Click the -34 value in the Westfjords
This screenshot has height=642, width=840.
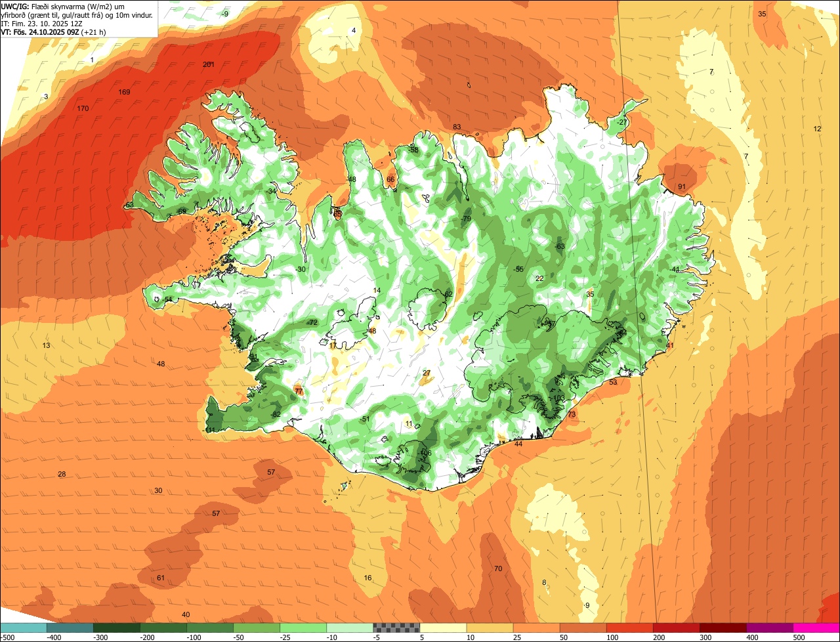271,191
